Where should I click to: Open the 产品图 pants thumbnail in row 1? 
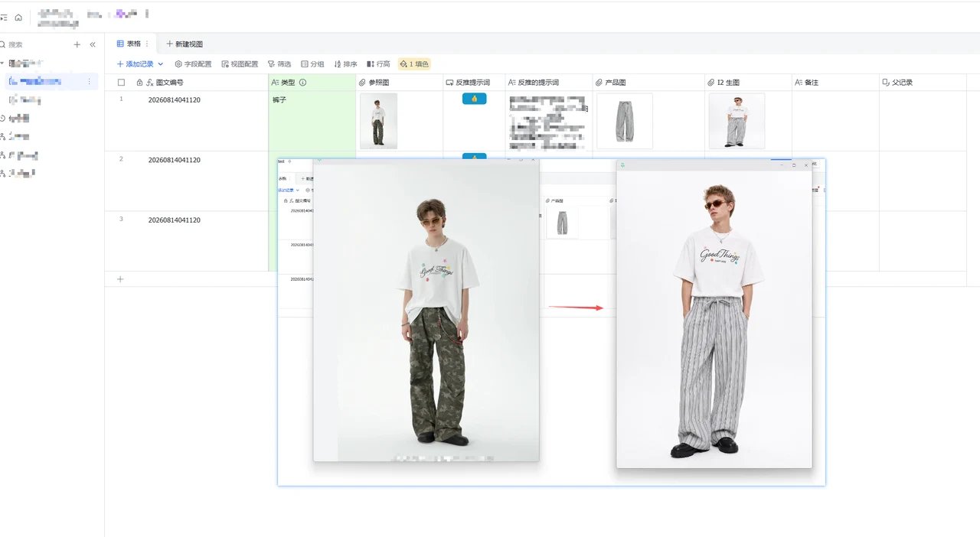tap(625, 121)
